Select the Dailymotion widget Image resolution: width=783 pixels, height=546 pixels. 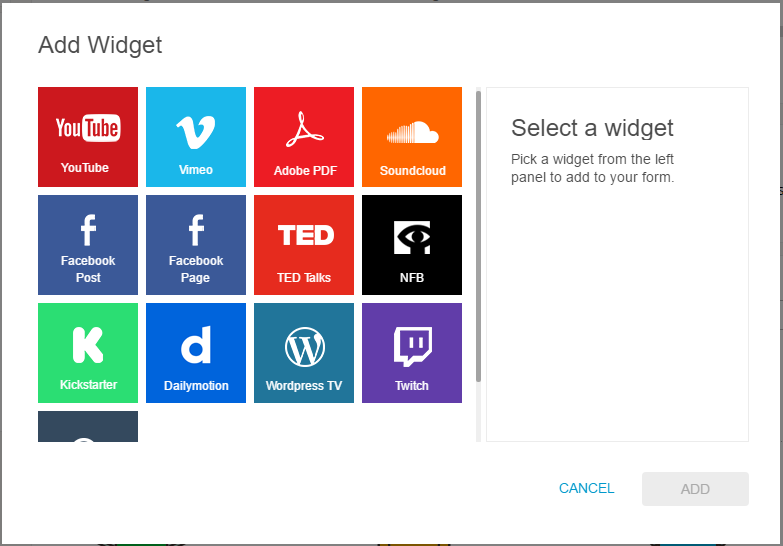[196, 353]
